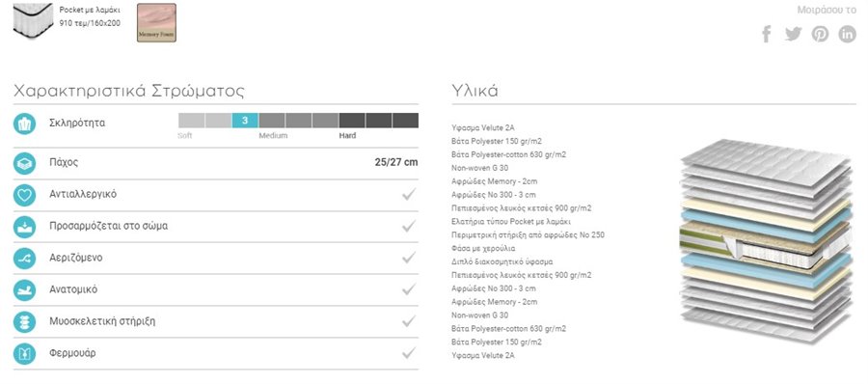Share on Facebook icon
868x384 pixels.
click(767, 34)
